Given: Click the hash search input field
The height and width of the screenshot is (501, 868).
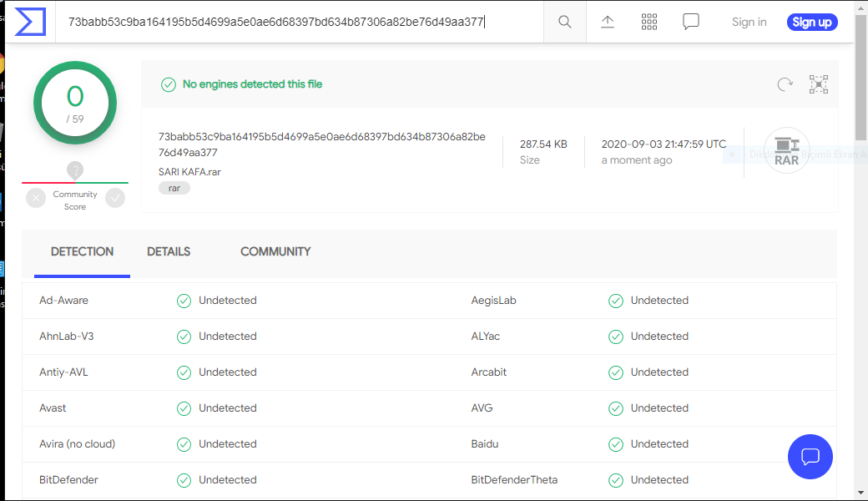Looking at the screenshot, I should (x=300, y=22).
